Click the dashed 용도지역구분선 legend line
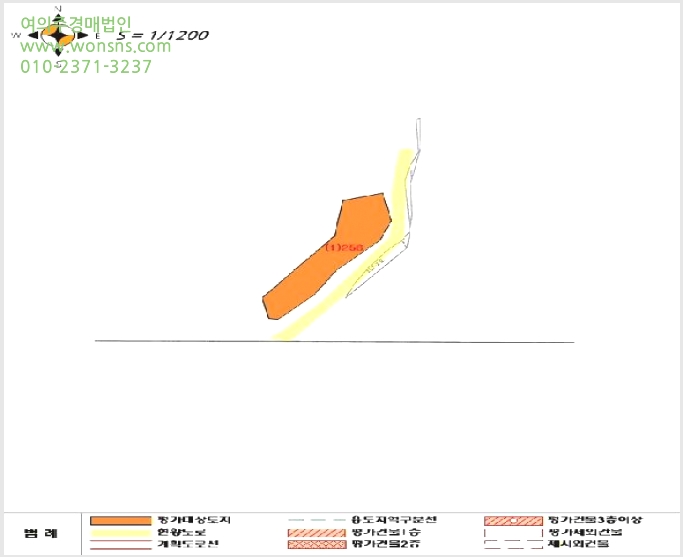The image size is (683, 557). coord(317,520)
